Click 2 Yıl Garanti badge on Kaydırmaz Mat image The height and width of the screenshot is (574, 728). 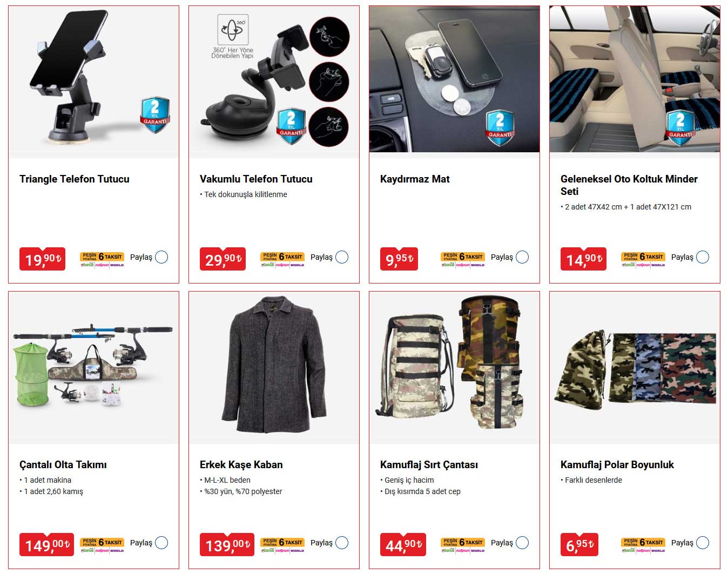coord(500,127)
